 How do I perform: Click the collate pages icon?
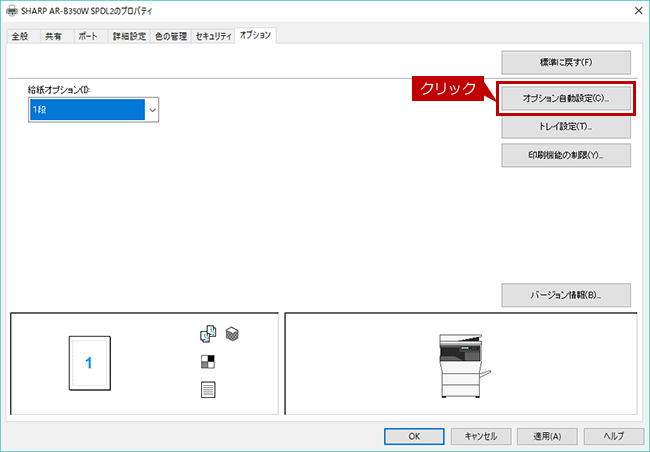(208, 334)
